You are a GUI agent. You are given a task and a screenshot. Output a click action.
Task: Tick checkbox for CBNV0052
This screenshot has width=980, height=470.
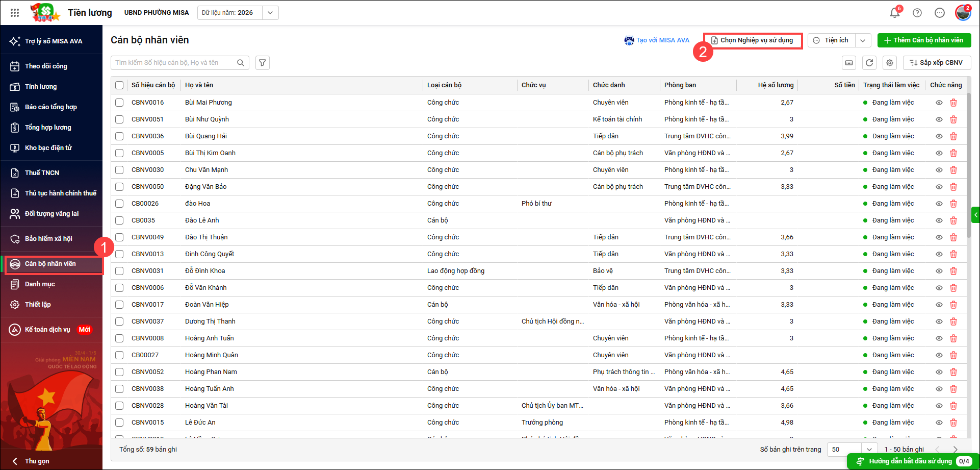coord(119,372)
